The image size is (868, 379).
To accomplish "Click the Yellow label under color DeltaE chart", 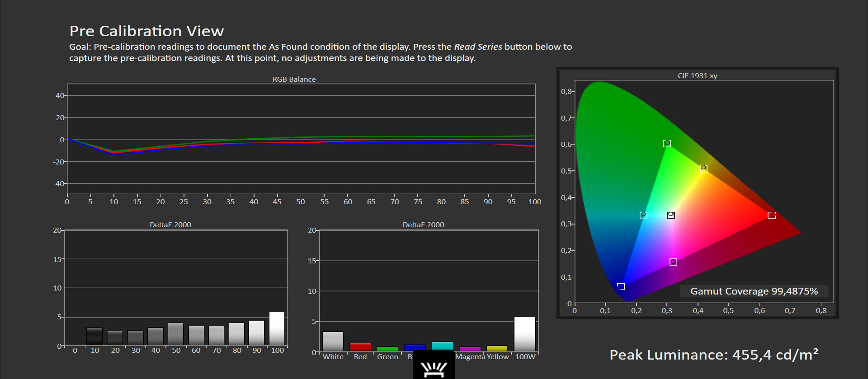I will (498, 357).
